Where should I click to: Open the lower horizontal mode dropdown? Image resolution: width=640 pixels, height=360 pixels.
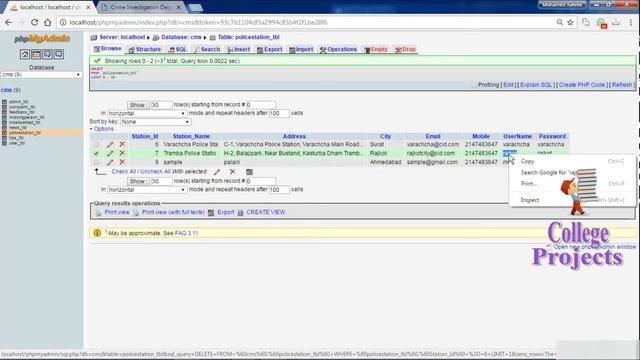(x=147, y=190)
